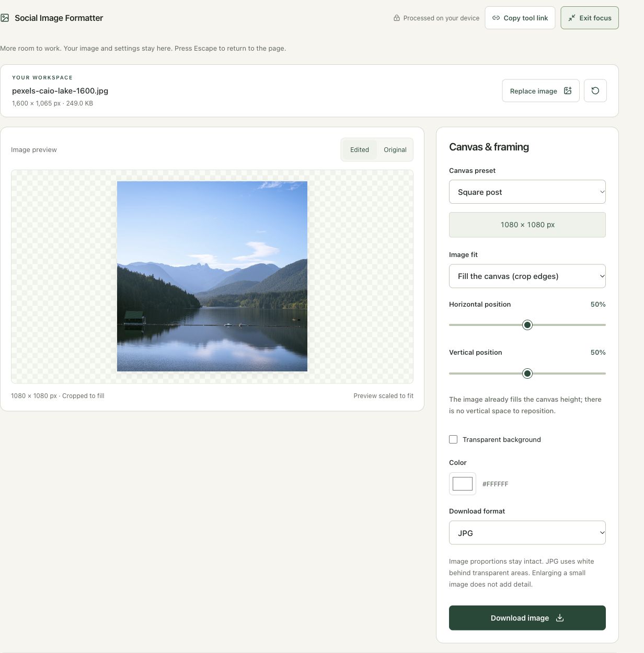Click the lake photo in the preview
The height and width of the screenshot is (653, 644).
click(x=212, y=276)
